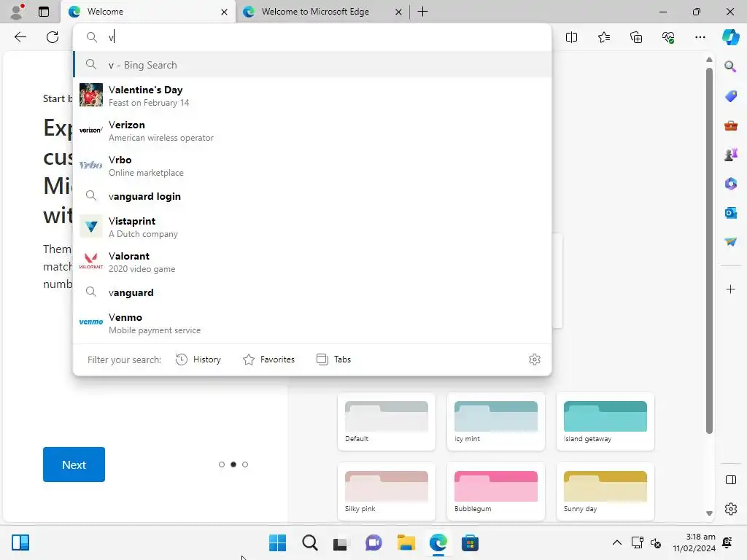Choose the 'vanguard login' suggestion
This screenshot has height=560, width=747.
[312, 196]
